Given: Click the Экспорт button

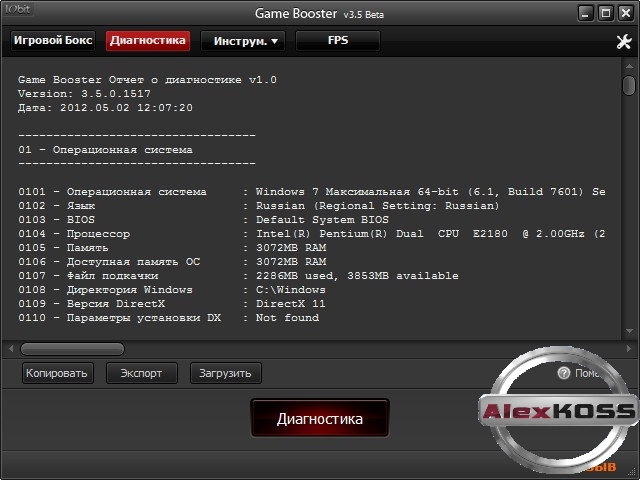Looking at the screenshot, I should (x=141, y=373).
